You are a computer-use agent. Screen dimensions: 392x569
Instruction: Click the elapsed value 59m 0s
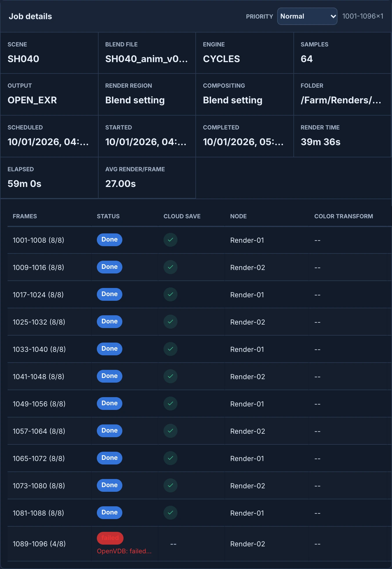click(x=24, y=184)
